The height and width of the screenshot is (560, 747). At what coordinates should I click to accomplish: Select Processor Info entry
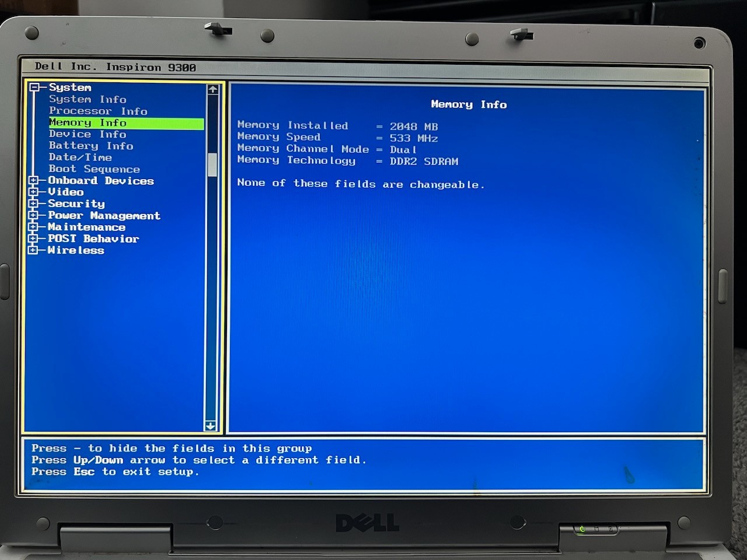pyautogui.click(x=98, y=111)
